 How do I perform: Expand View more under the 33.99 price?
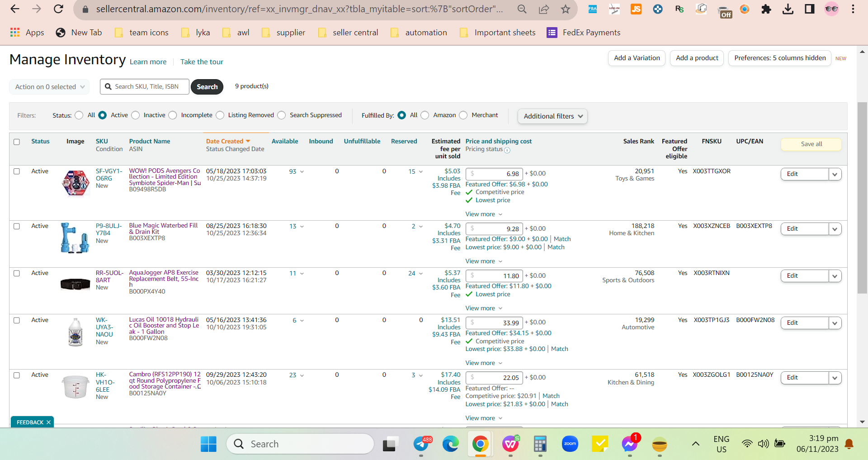(484, 363)
